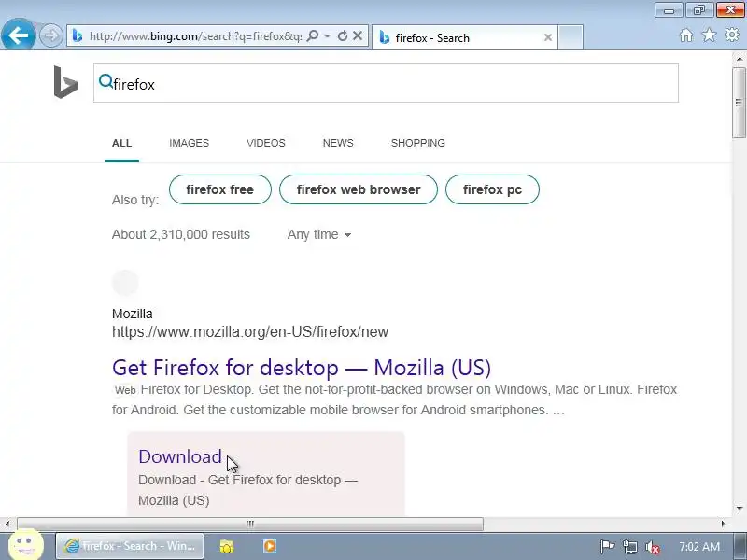Click the Forward navigation arrow
Image resolution: width=747 pixels, height=560 pixels.
51,35
